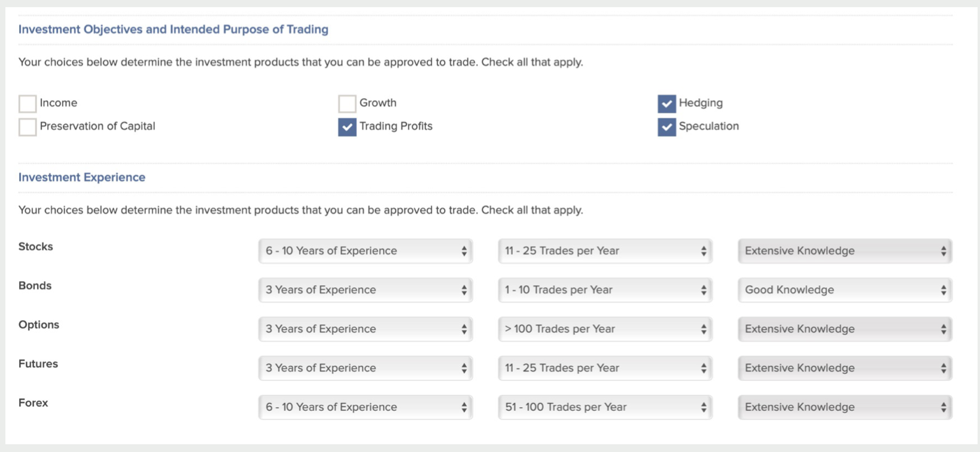This screenshot has width=980, height=452.
Task: Open Bonds years of experience dropdown
Action: (366, 290)
